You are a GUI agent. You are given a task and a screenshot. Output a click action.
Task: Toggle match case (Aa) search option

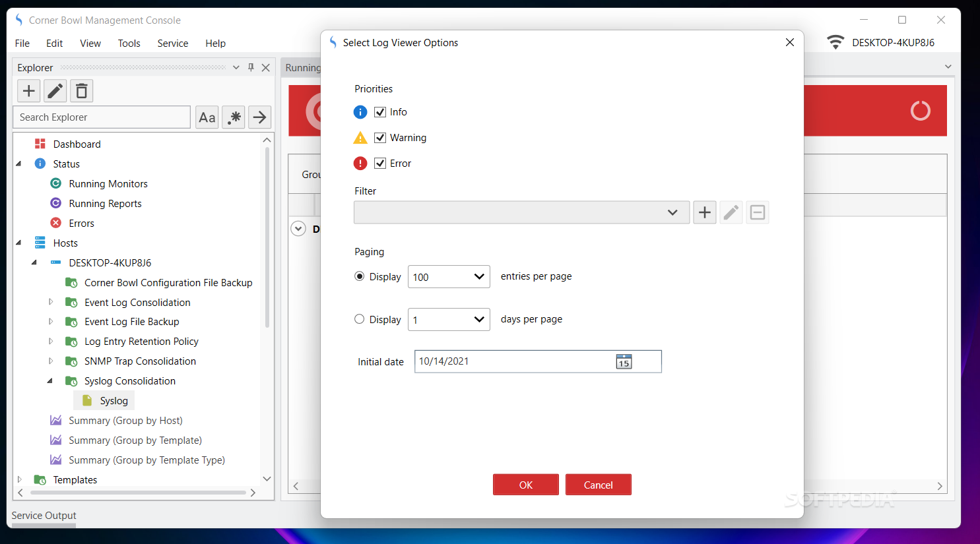(207, 117)
